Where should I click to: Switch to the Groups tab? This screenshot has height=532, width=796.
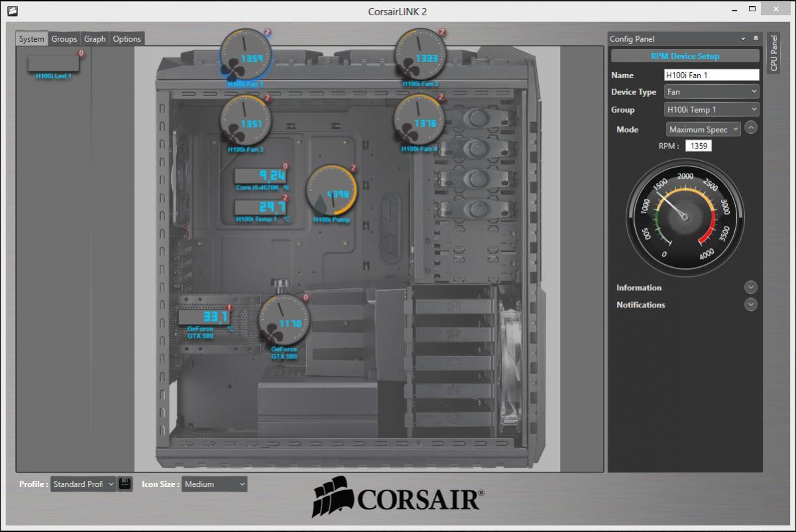coord(64,39)
